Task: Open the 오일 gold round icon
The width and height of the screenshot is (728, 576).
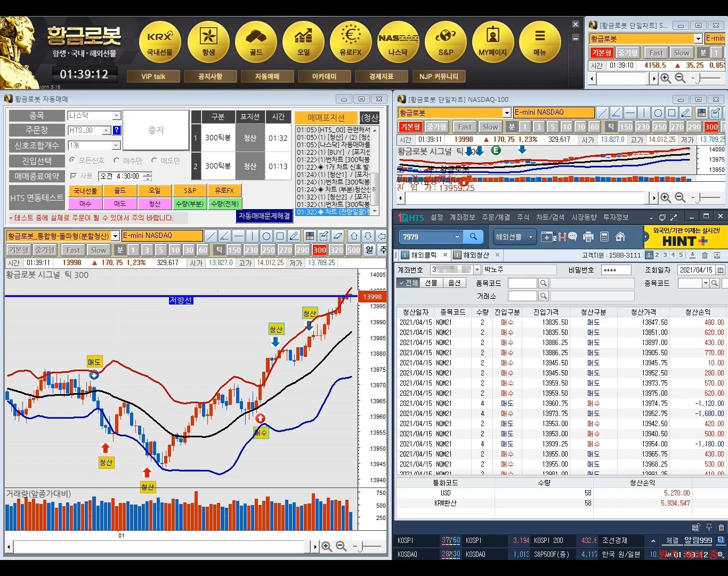Action: tap(303, 42)
